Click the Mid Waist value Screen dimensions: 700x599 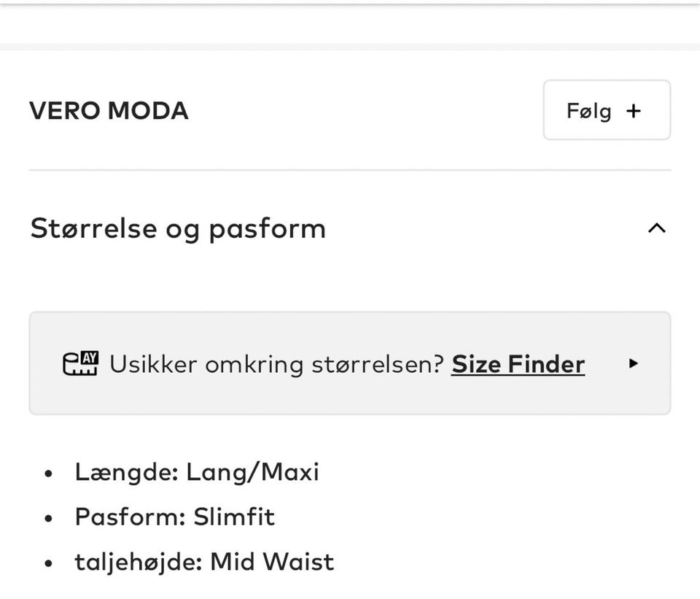tap(272, 561)
